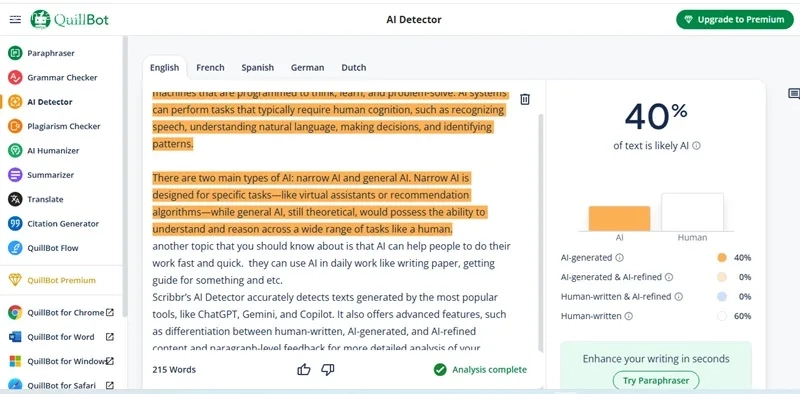Give a thumbs down rating
This screenshot has width=800, height=394.
tap(328, 370)
